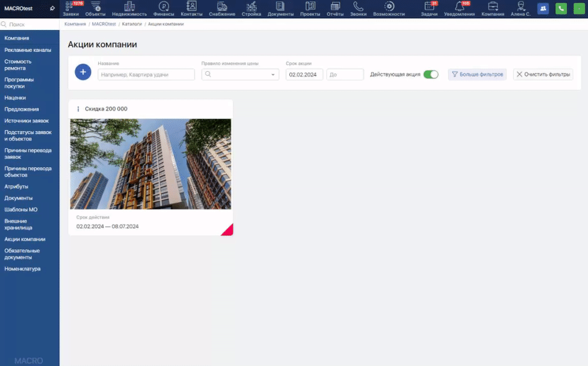588x366 pixels.
Task: Click the Название filter input field
Action: 146,75
